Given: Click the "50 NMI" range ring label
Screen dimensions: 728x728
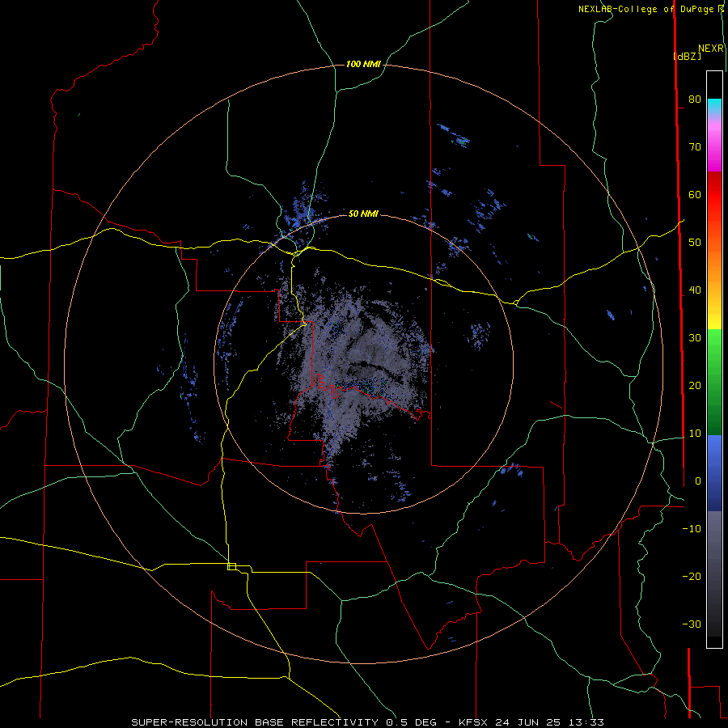Looking at the screenshot, I should [x=363, y=214].
